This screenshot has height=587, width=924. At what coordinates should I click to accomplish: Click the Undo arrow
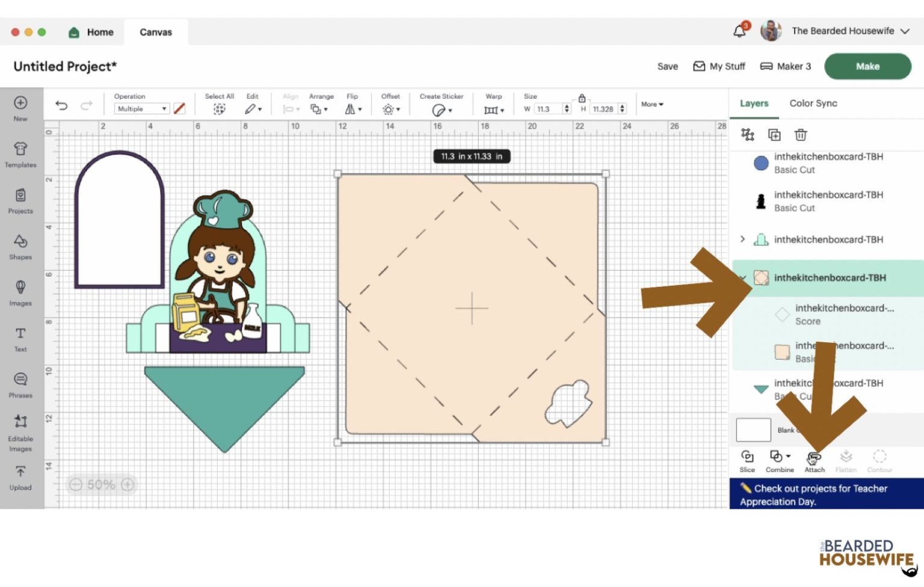[x=61, y=106]
